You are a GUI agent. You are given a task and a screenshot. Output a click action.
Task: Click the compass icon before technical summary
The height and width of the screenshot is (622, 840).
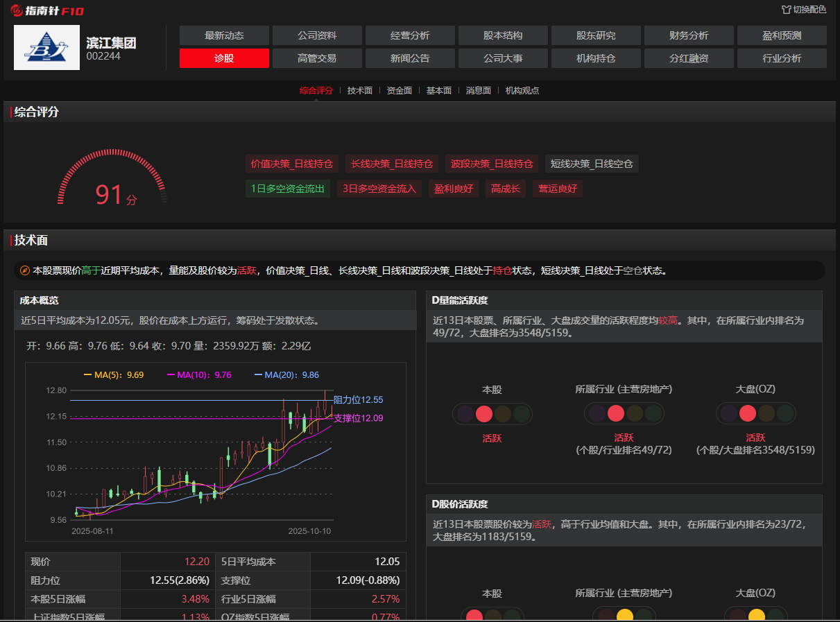tap(24, 270)
